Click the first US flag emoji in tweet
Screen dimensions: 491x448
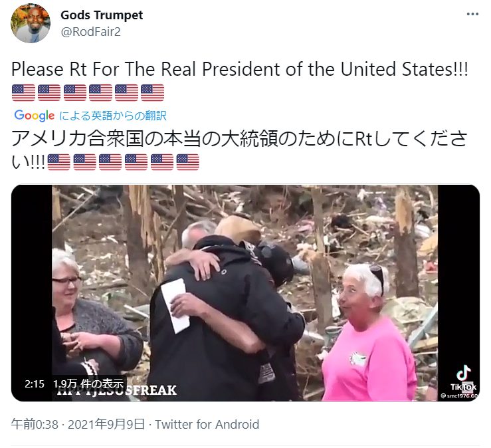point(23,93)
